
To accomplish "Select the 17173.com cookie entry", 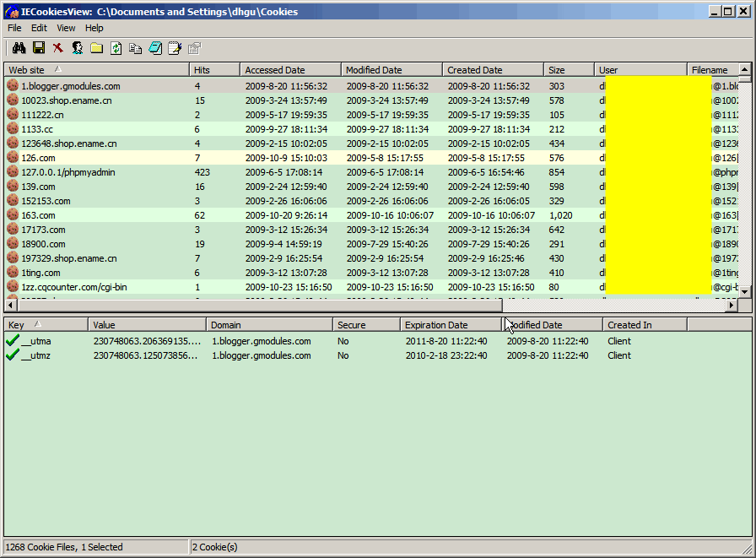I will (43, 230).
